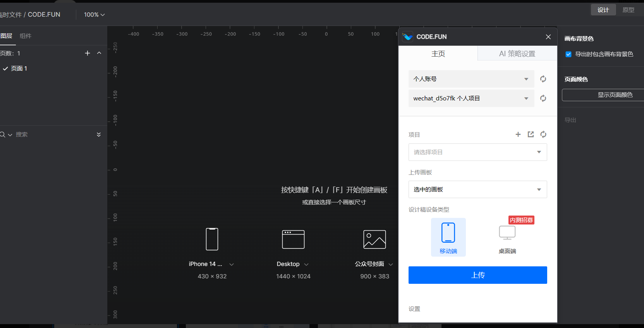Image resolution: width=644 pixels, height=328 pixels.
Task: Switch to 原型 mode tab
Action: pyautogui.click(x=628, y=10)
